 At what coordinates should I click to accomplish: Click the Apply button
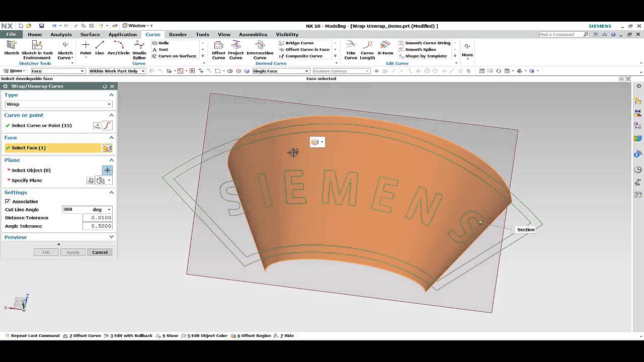[73, 252]
